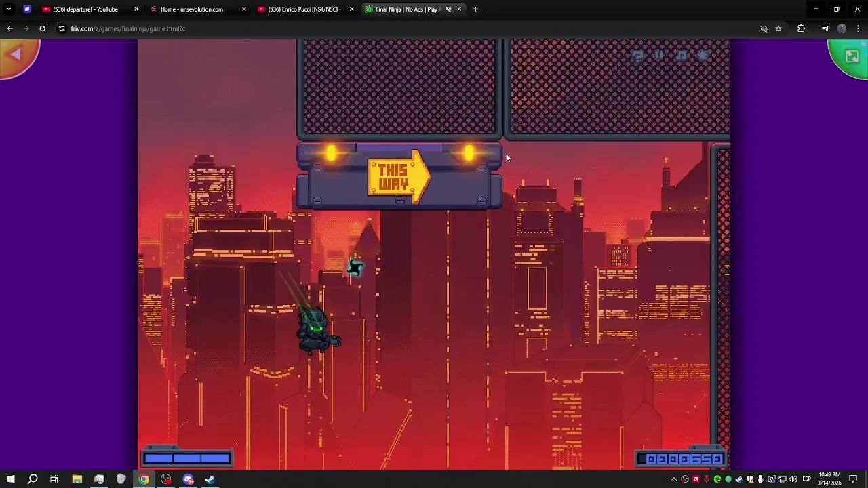Image resolution: width=868 pixels, height=488 pixels.
Task: Click the Chrome icon on the taskbar
Action: 144,479
